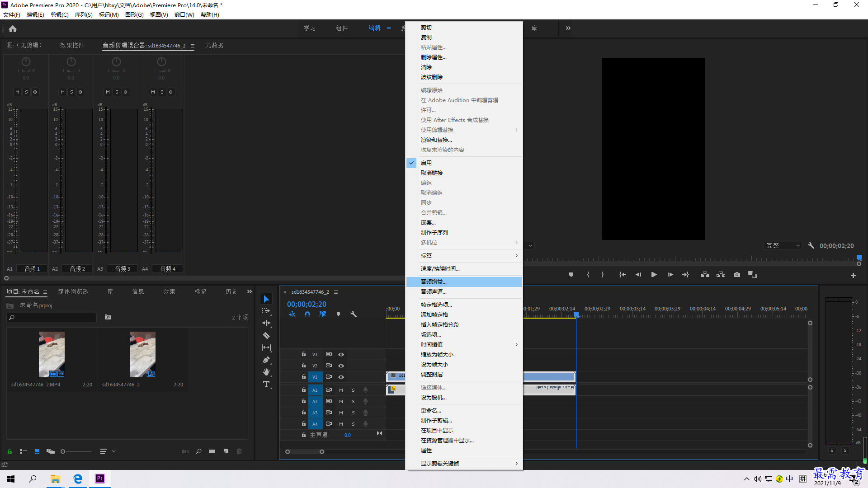Viewport: 868px width, 488px height.
Task: Click Go to In point button
Action: tap(623, 275)
